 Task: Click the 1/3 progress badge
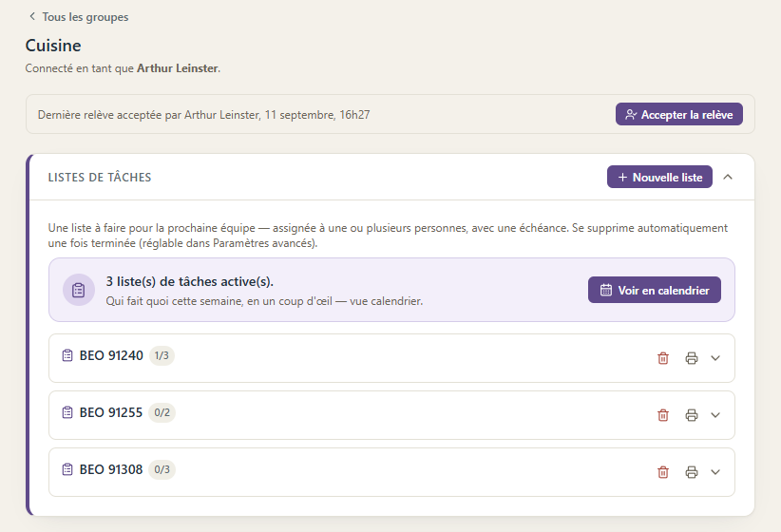click(x=162, y=355)
